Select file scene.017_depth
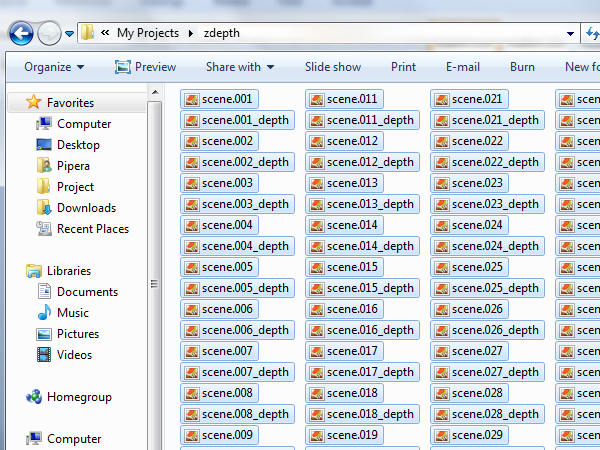 (x=362, y=372)
